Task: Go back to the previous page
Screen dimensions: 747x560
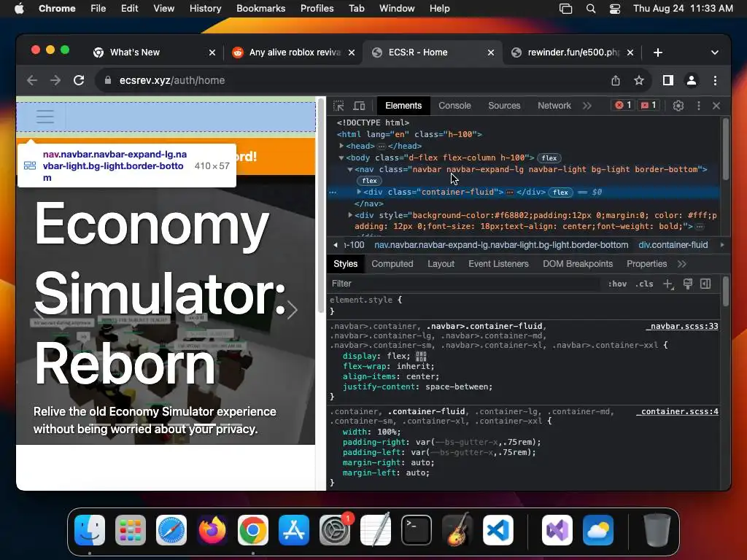Action: pyautogui.click(x=32, y=80)
